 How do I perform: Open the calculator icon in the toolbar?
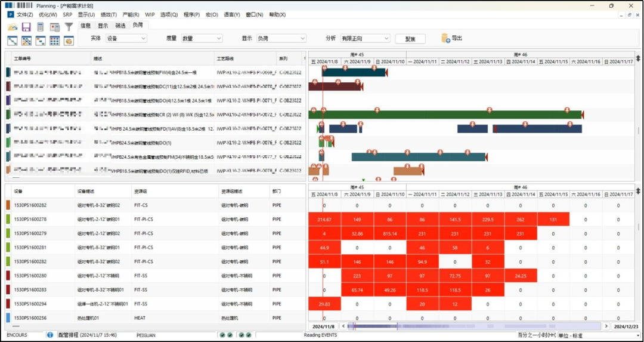click(41, 27)
